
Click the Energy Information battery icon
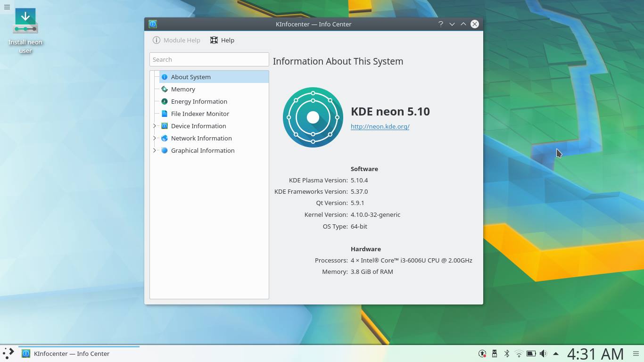click(165, 101)
